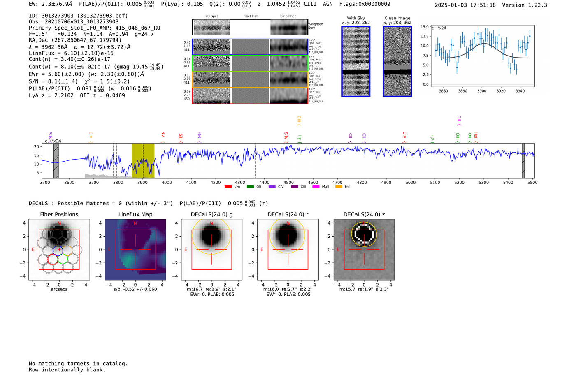Click the dark purple CIII legend swatch
This screenshot has width=576, height=392.
[x=295, y=186]
